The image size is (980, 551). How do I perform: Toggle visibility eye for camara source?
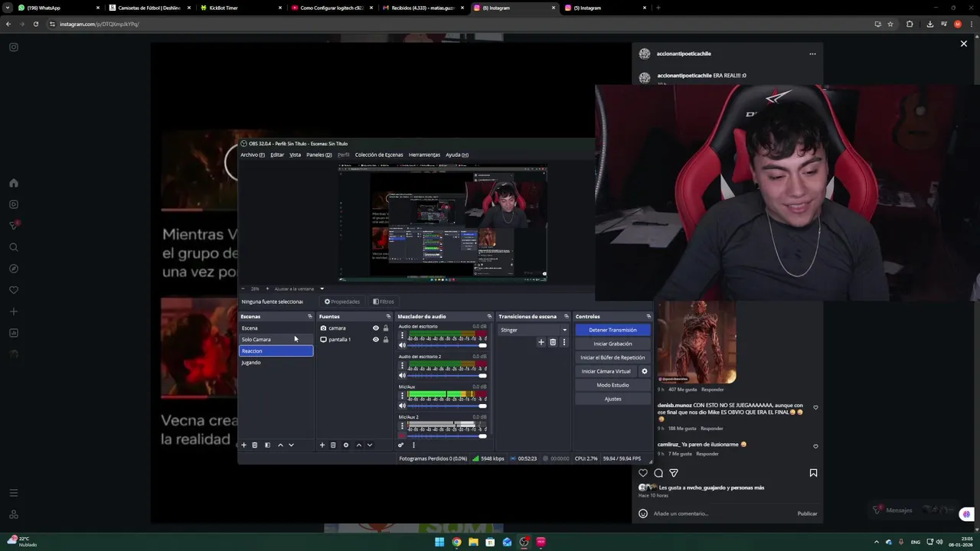[x=375, y=328]
